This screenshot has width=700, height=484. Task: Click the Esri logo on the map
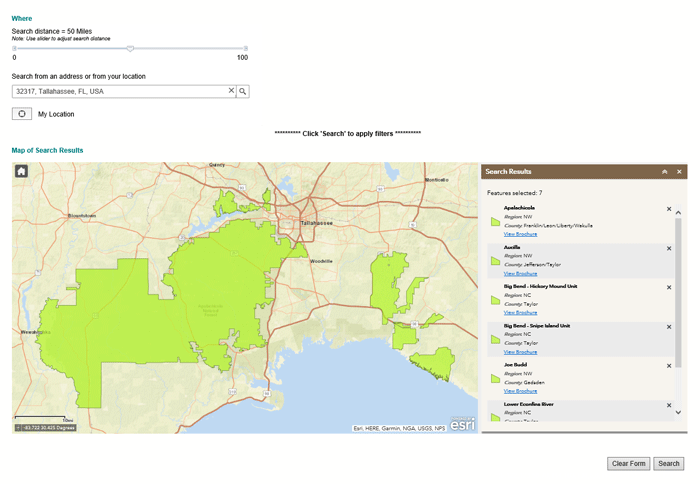pos(463,424)
